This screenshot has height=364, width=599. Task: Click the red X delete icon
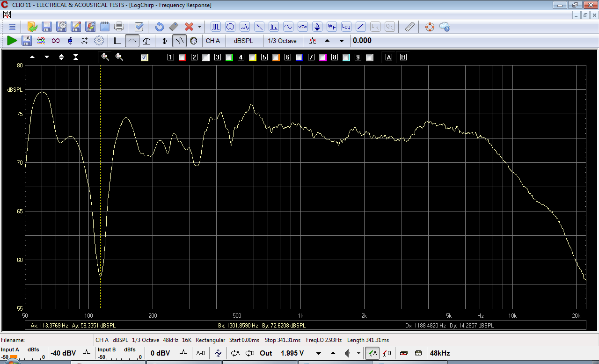pos(189,27)
